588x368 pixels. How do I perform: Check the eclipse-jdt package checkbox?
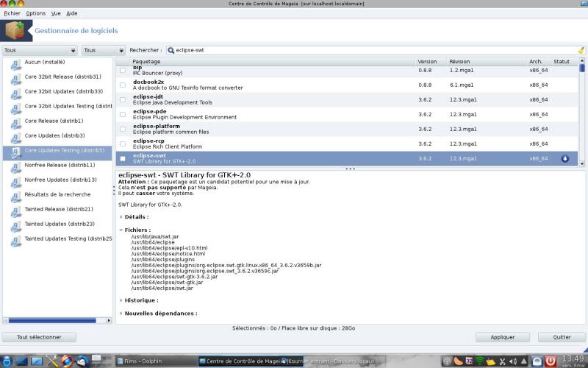(123, 99)
